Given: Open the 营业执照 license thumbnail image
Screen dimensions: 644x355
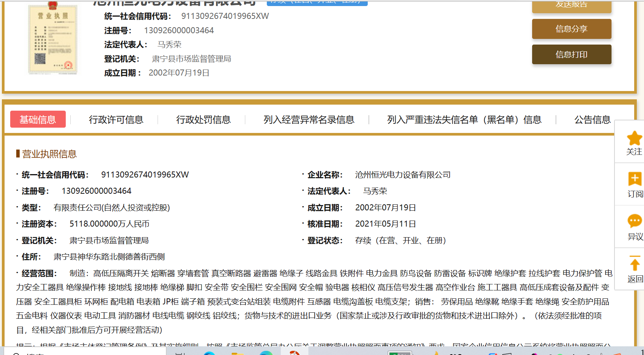Looking at the screenshot, I should tap(53, 38).
